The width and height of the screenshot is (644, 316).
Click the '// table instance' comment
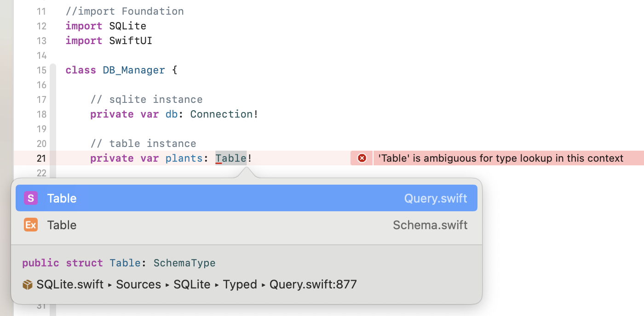[x=143, y=143]
